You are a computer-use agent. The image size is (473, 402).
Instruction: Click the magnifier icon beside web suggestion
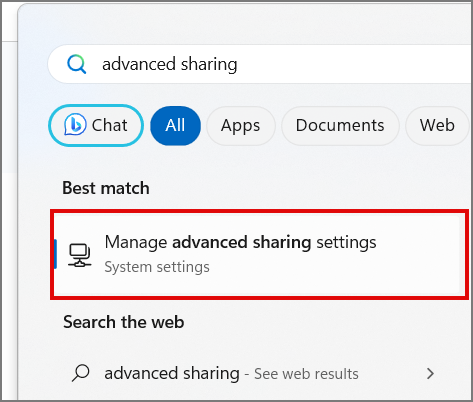(81, 373)
